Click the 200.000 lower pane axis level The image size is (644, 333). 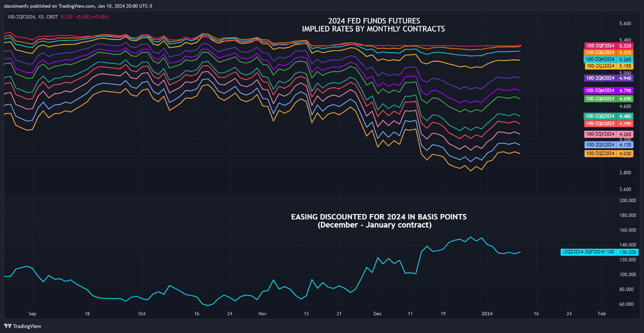click(626, 201)
